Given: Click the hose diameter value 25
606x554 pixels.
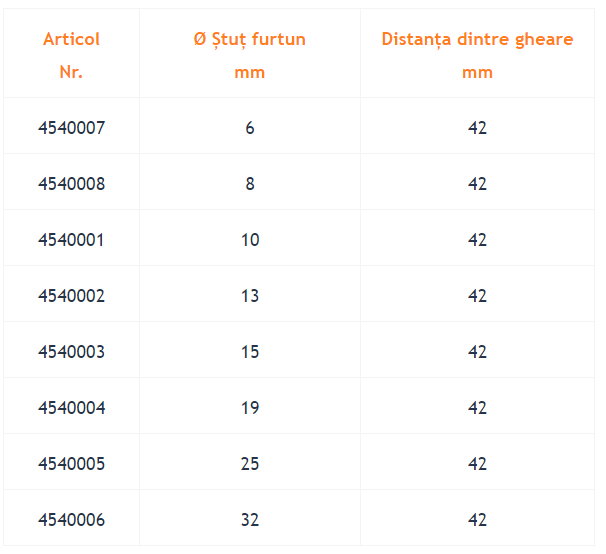Looking at the screenshot, I should [250, 464].
